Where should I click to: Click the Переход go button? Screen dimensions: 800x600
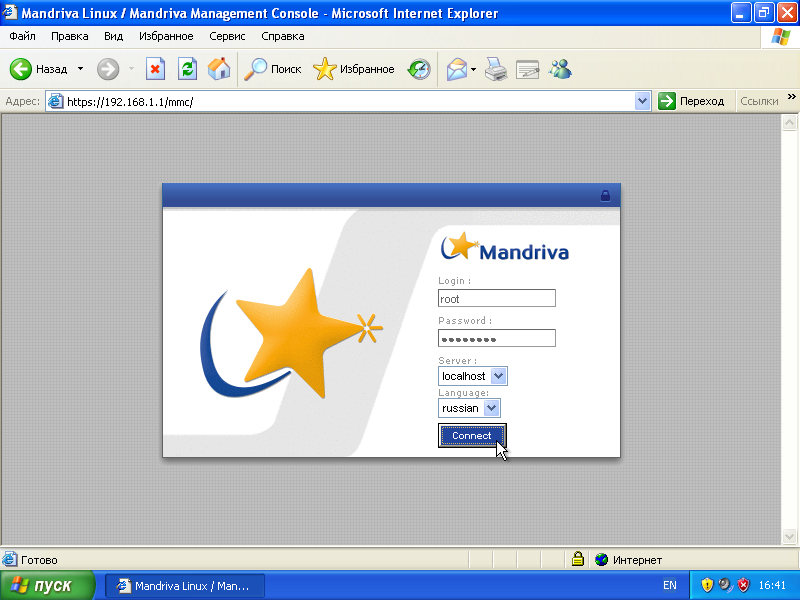(x=691, y=101)
